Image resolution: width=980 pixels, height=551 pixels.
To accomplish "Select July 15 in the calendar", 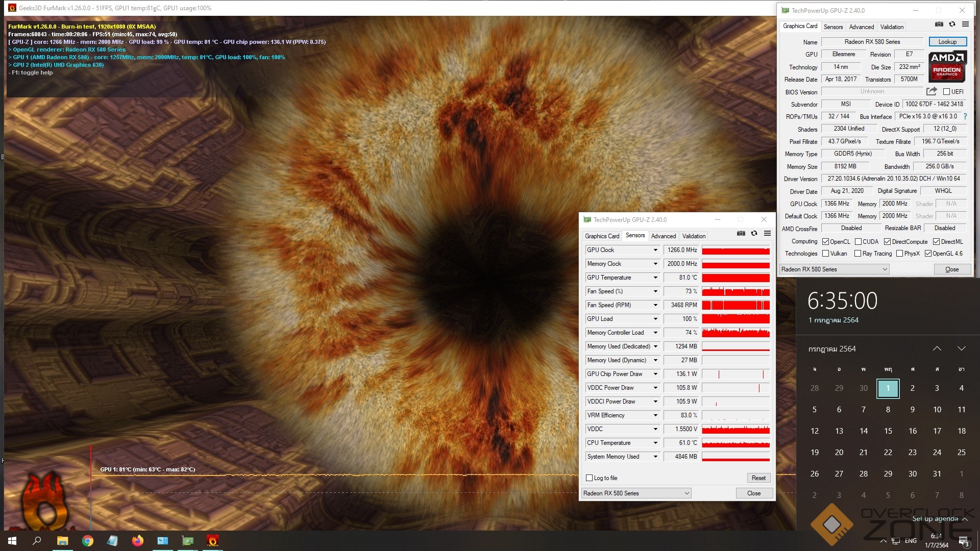I will pos(888,431).
